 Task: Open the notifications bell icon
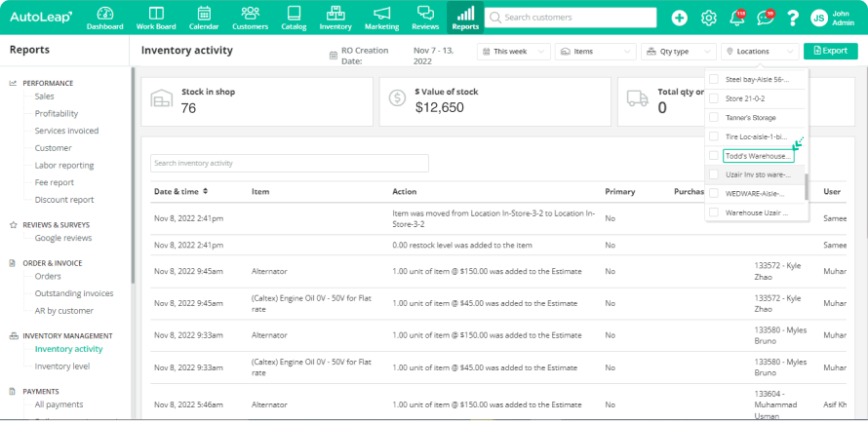[736, 18]
